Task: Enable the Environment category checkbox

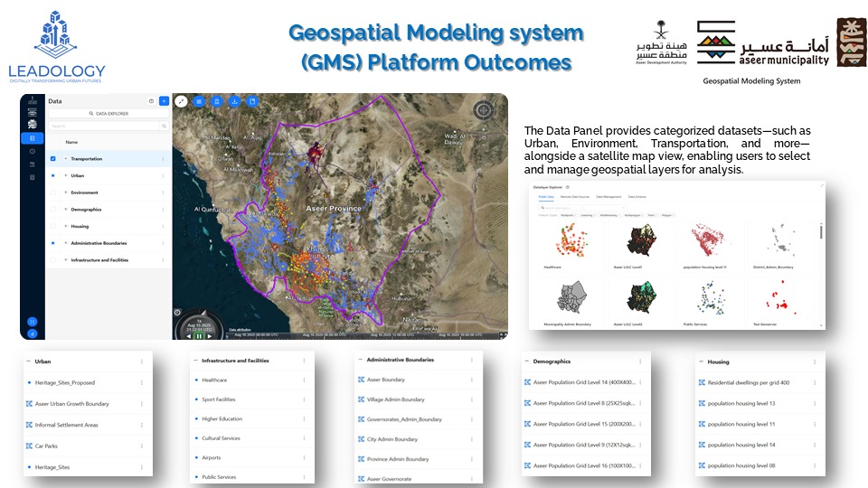Action: click(53, 192)
